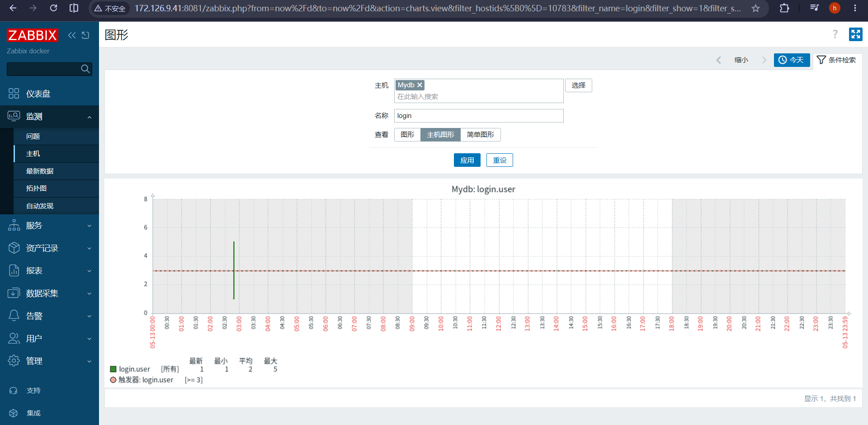Switch to the 条件检索 filter tab
The image size is (868, 425).
[836, 60]
